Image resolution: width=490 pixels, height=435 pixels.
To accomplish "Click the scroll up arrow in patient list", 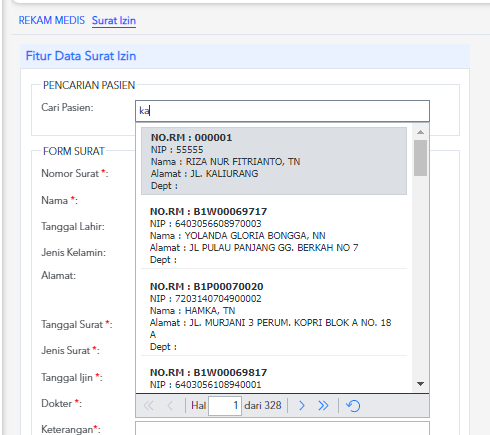I will (420, 132).
